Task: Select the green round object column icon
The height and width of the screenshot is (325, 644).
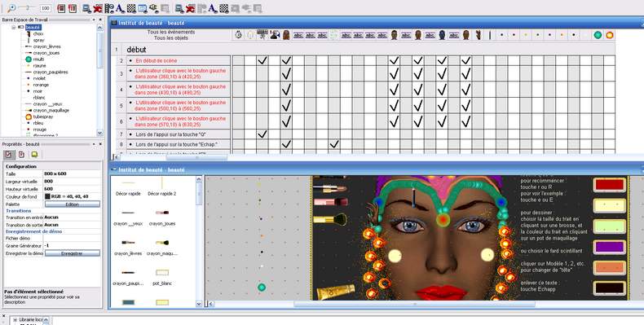Action: point(598,35)
